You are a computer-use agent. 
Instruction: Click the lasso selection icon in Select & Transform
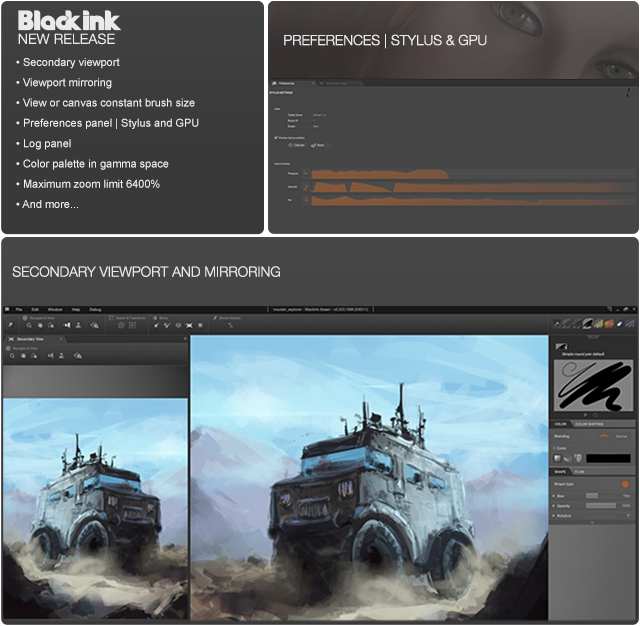tap(121, 325)
